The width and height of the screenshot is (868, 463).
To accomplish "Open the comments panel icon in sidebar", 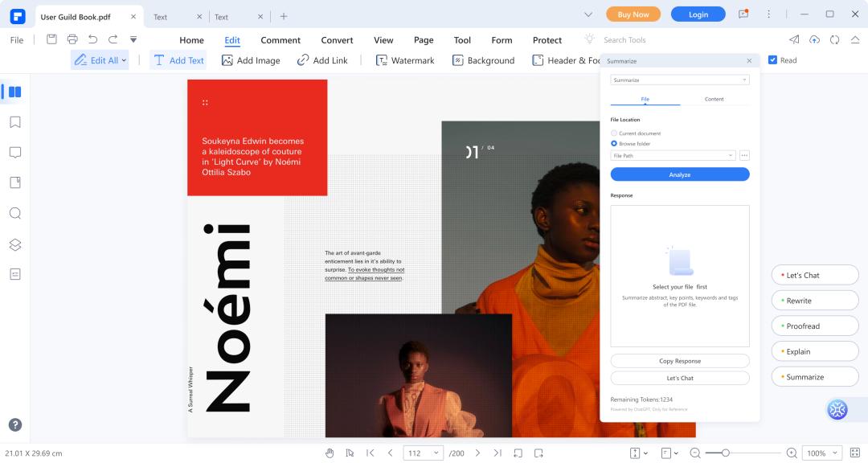I will pos(14,153).
